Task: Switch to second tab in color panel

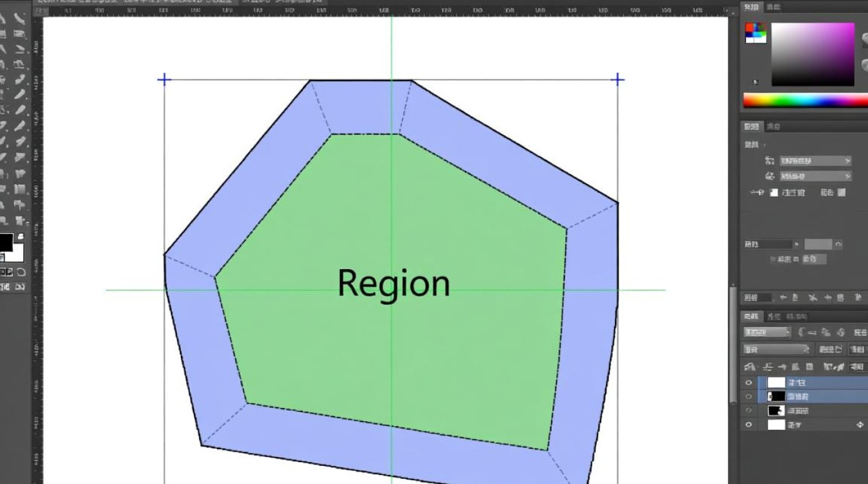Action: click(x=773, y=7)
